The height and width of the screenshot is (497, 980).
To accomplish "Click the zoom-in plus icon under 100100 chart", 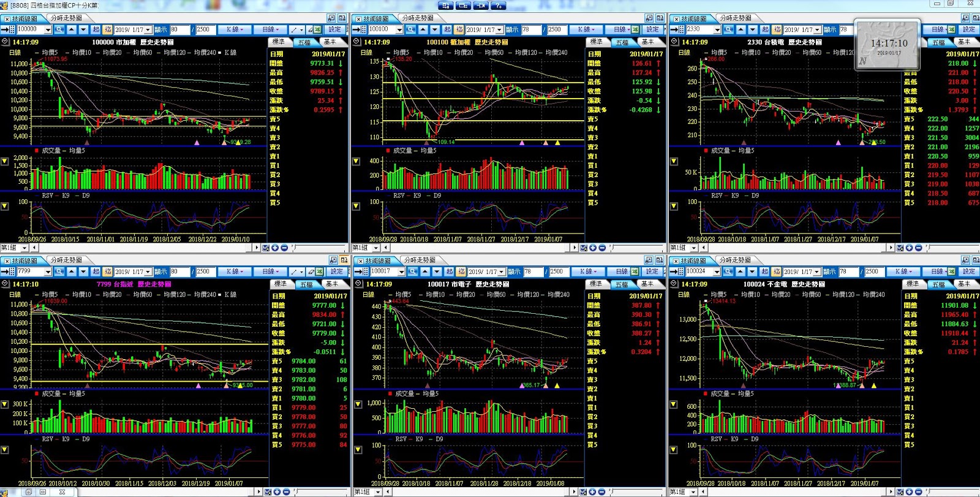I will 593,248.
